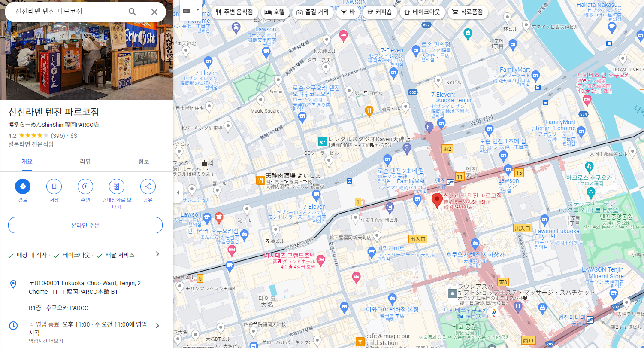This screenshot has width=644, height=348.
Task: Expand opening hours chevron
Action: [x=157, y=326]
